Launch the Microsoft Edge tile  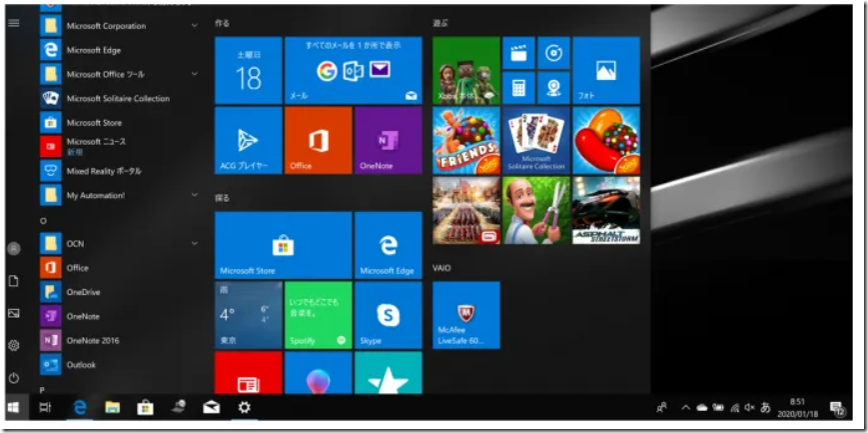coord(389,245)
